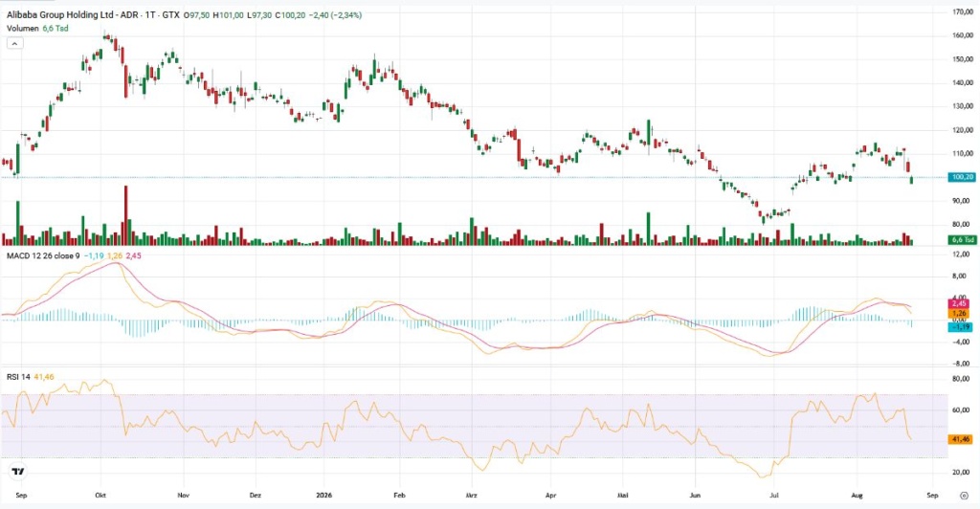Click the 120,00 price axis label
This screenshot has height=509, width=980.
pyautogui.click(x=963, y=130)
